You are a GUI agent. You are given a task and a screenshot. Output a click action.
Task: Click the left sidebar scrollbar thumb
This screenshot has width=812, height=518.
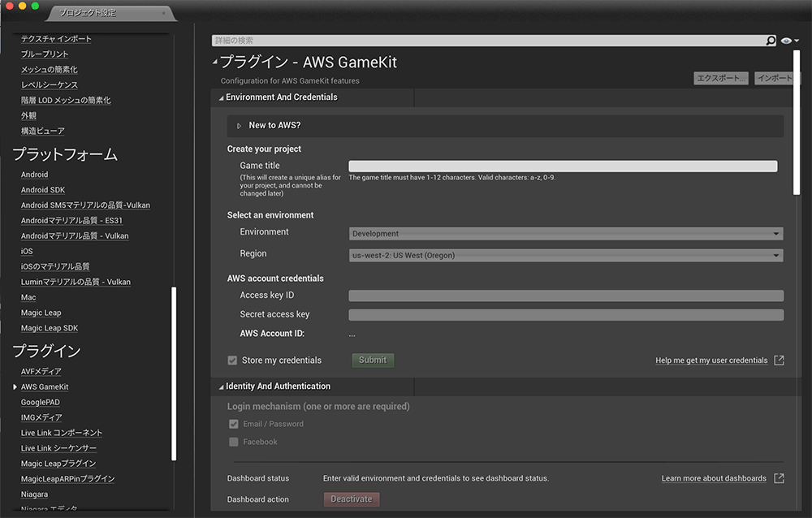click(174, 373)
